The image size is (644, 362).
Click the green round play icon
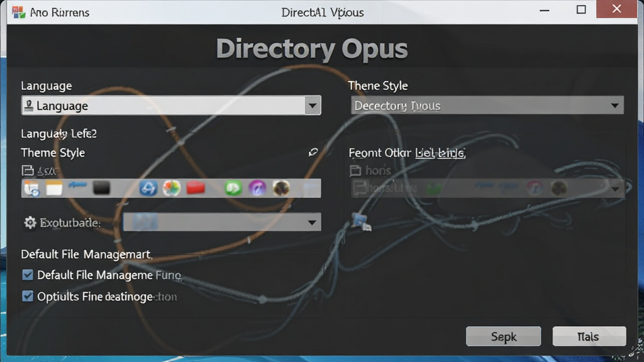pyautogui.click(x=233, y=189)
